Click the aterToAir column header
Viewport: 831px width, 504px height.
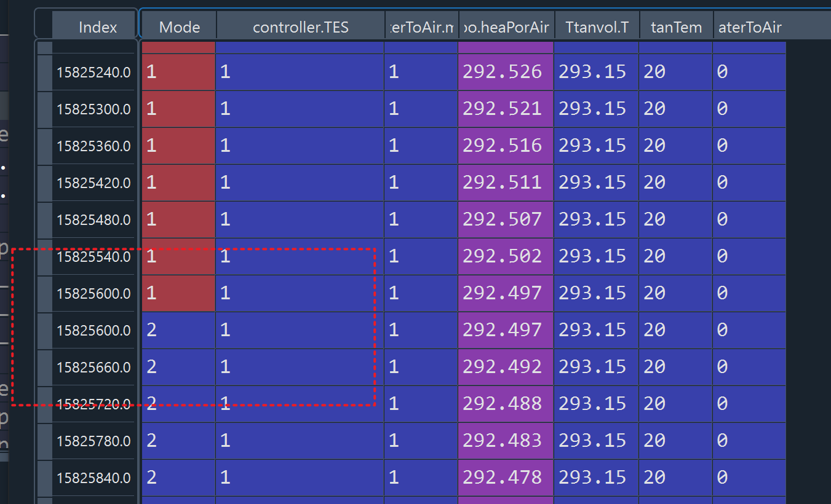pyautogui.click(x=749, y=26)
